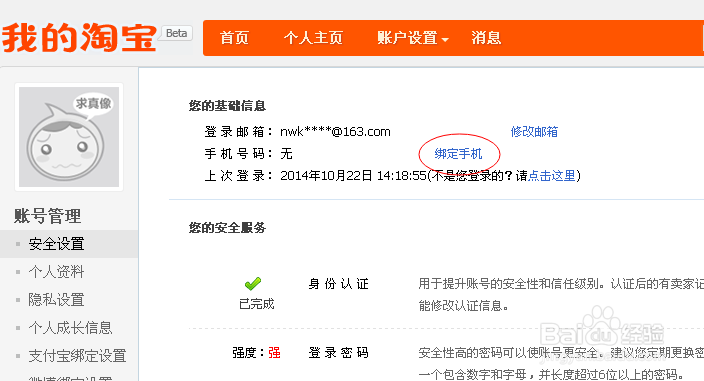Click the Beta badge next to logo

176,33
